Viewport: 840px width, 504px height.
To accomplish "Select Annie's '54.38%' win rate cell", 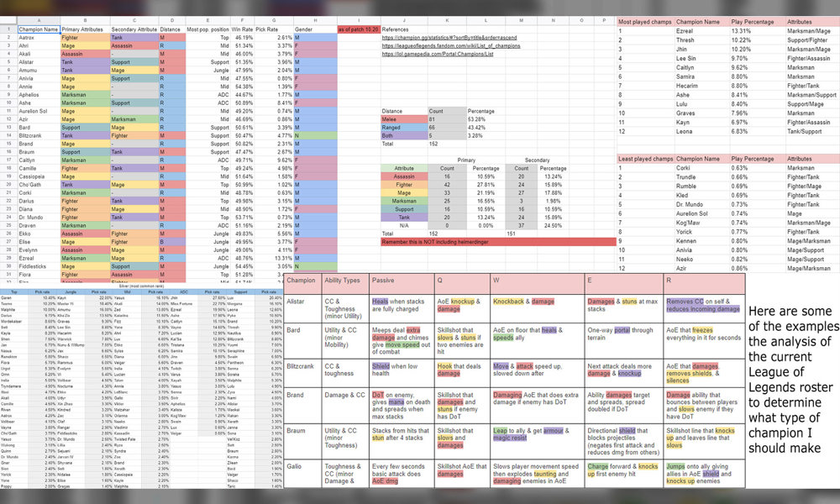I will (242, 87).
